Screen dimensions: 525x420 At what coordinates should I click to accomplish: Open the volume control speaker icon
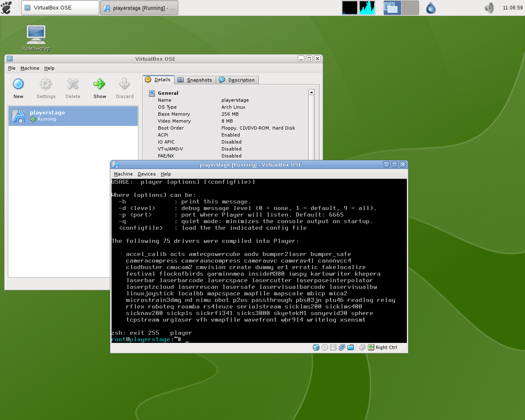click(489, 8)
